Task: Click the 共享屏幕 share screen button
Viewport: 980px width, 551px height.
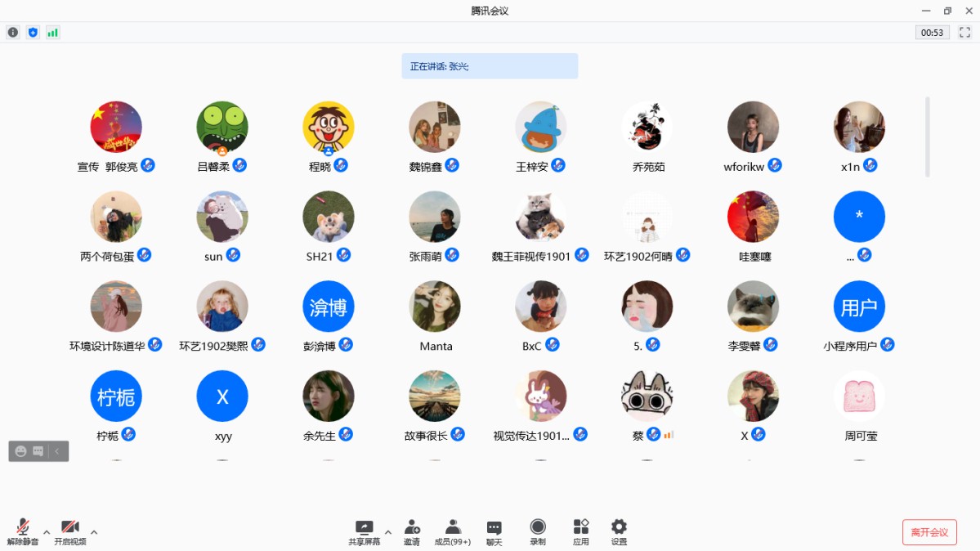Action: tap(365, 532)
